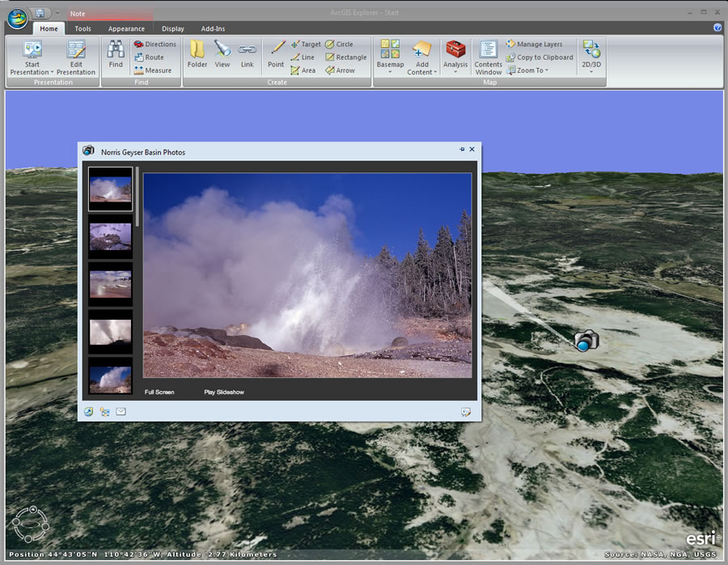
Task: Open the Add-Ins ribbon tab
Action: click(214, 29)
